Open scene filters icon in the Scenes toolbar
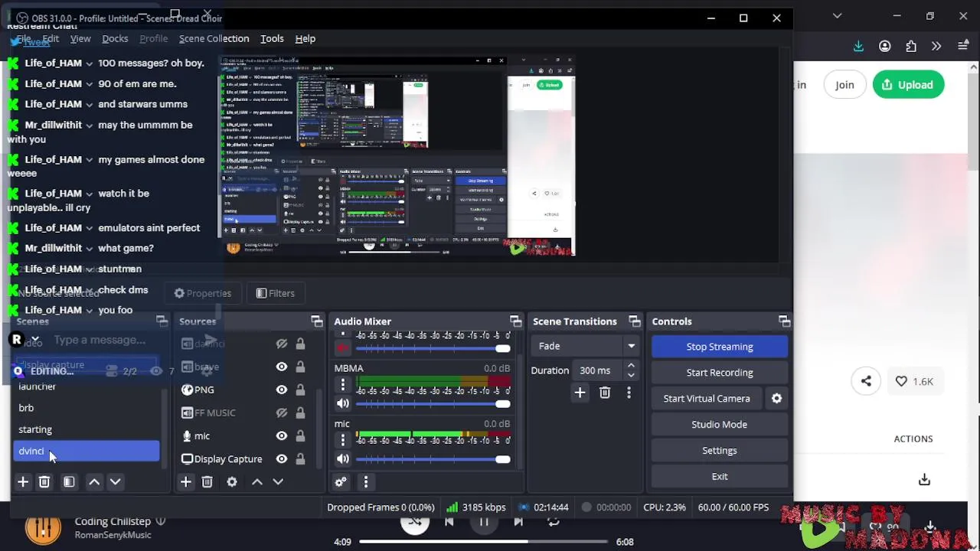980x551 pixels. [69, 481]
